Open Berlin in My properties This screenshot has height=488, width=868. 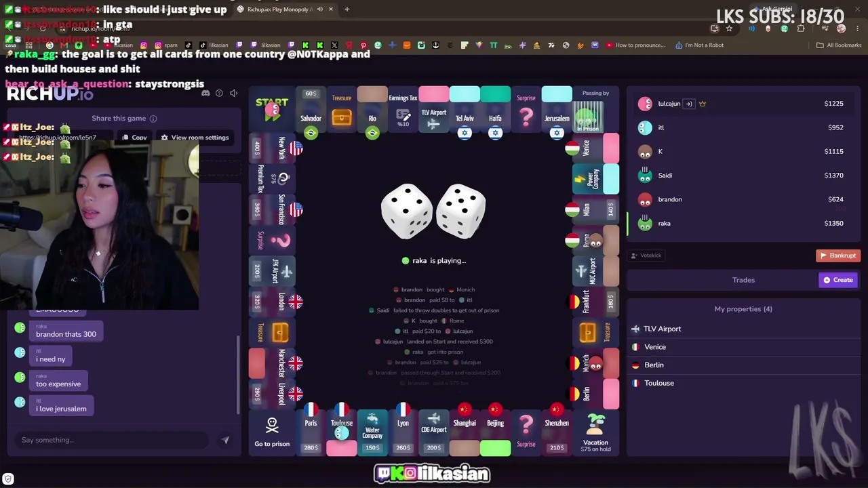[x=743, y=365]
